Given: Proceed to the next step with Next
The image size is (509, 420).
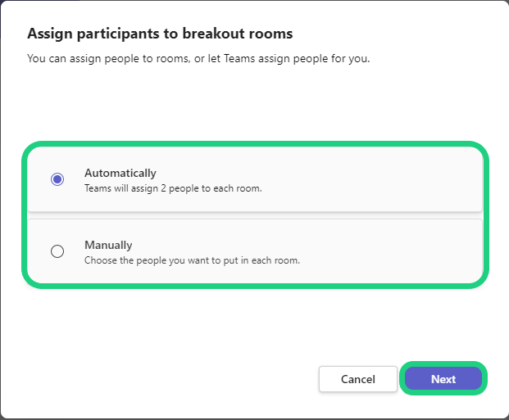Looking at the screenshot, I should click(x=443, y=379).
